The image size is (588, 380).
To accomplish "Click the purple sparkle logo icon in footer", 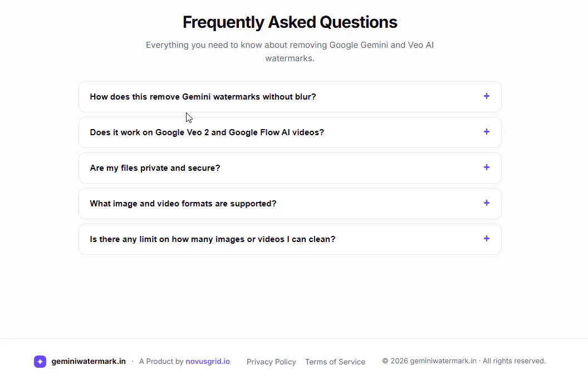I will [x=40, y=362].
